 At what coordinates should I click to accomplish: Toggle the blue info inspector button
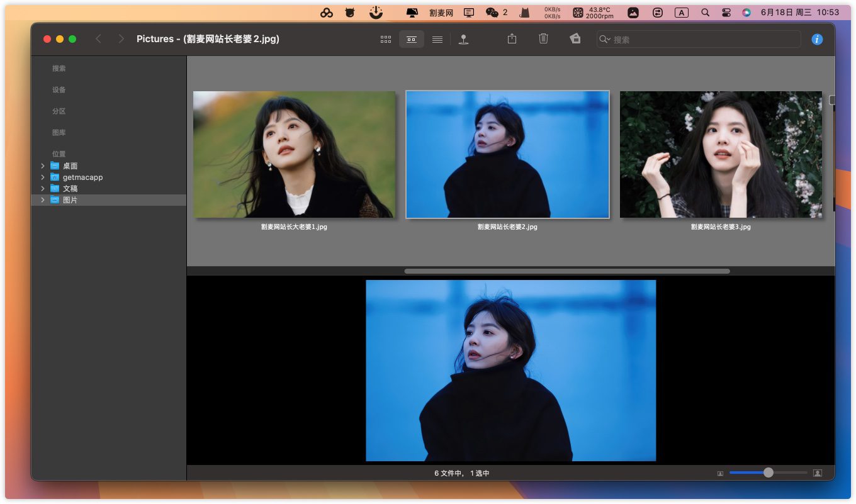click(x=817, y=39)
